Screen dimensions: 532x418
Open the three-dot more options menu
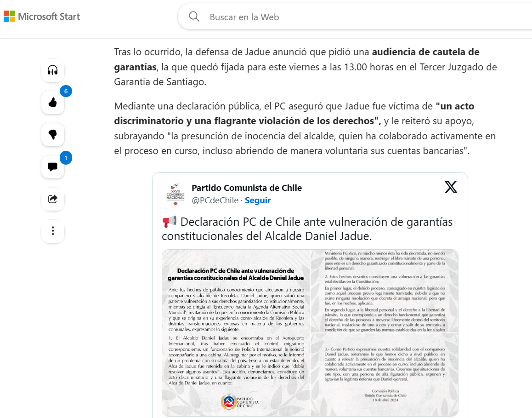(52, 231)
